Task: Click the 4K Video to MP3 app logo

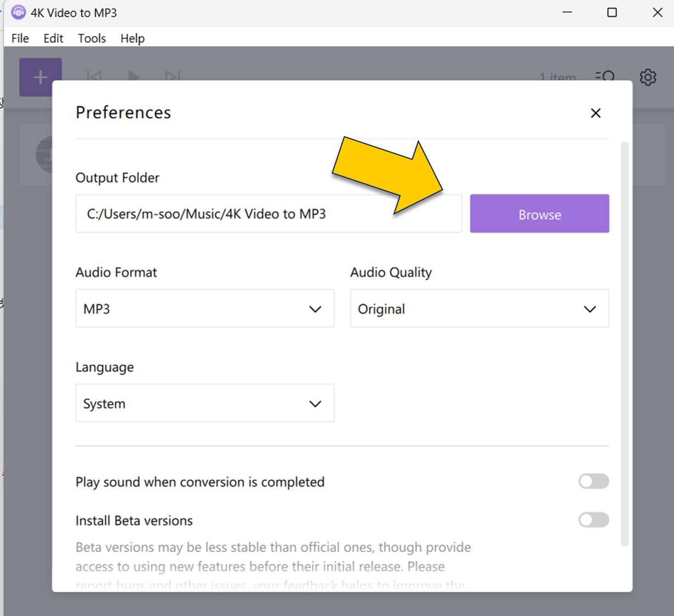Action: click(x=19, y=13)
